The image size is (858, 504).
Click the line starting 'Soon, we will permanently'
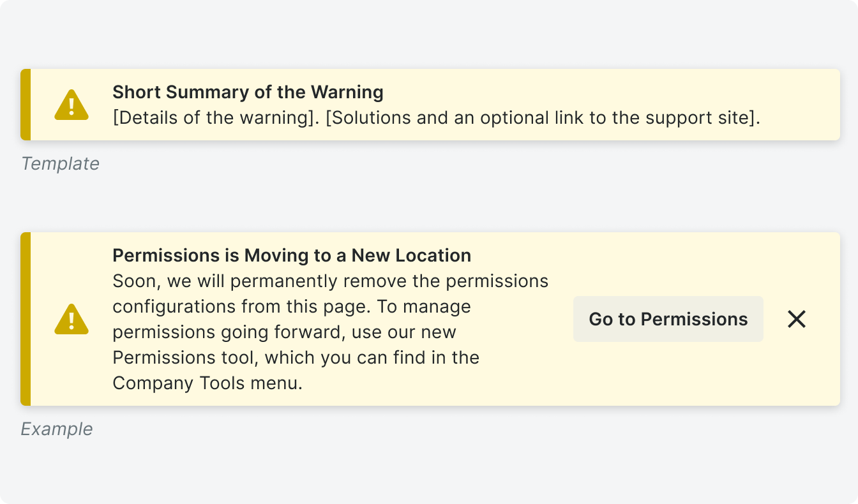(331, 281)
